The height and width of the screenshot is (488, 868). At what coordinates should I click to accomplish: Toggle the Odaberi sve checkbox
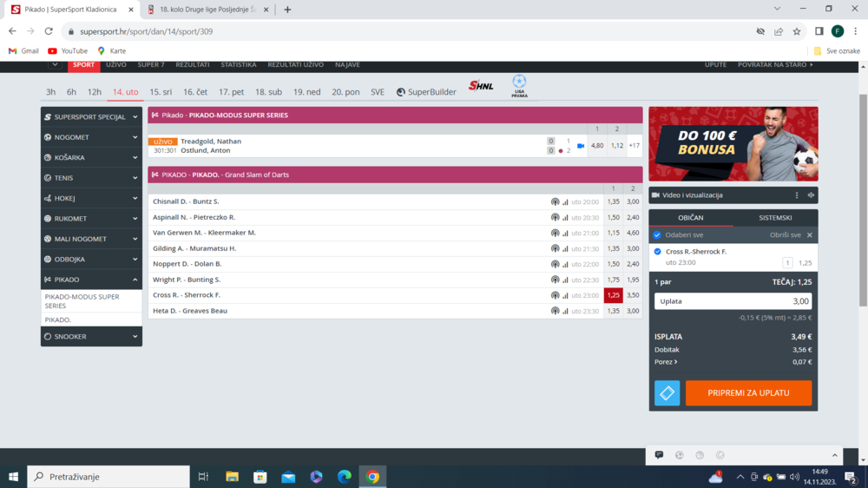pos(657,235)
